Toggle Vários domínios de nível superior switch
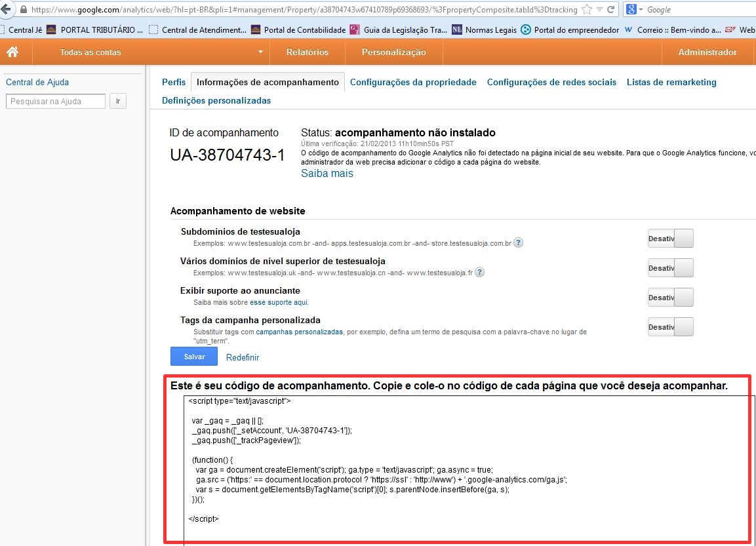 click(x=671, y=268)
